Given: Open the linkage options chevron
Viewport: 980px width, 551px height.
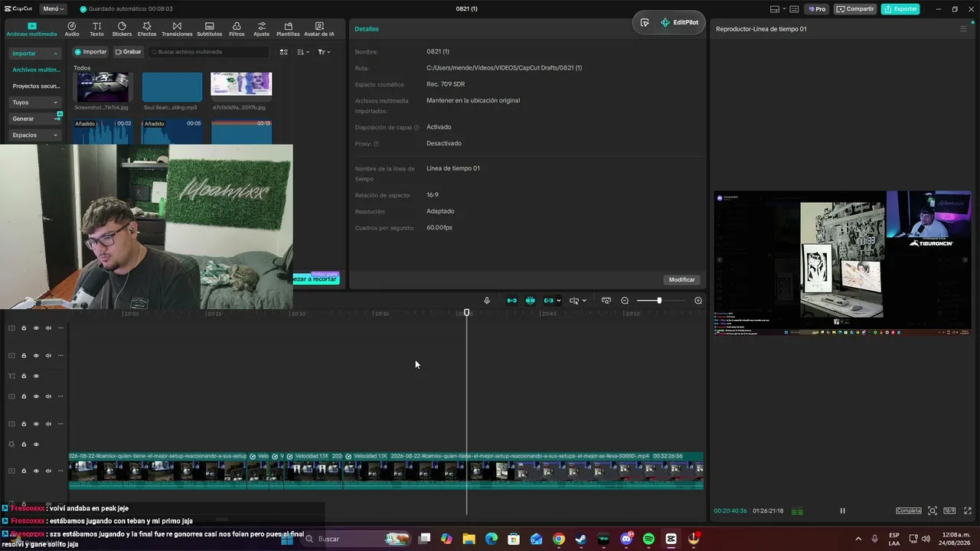Looking at the screenshot, I should point(559,301).
